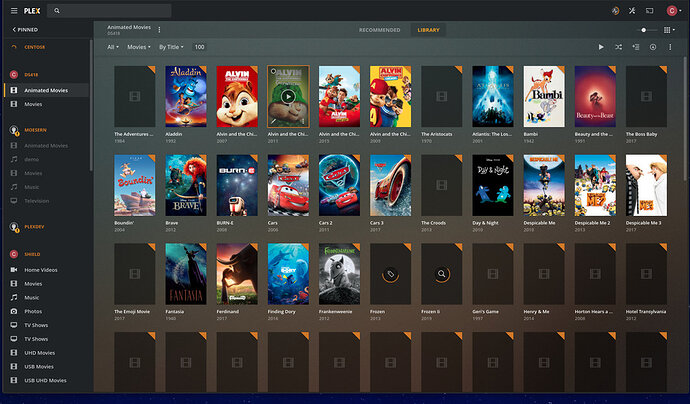This screenshot has height=404, width=690.
Task: Open the By Title sort dropdown
Action: pyautogui.click(x=171, y=47)
